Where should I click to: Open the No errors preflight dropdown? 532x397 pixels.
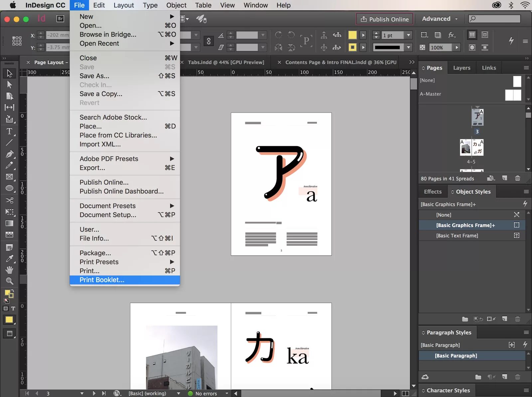227,393
